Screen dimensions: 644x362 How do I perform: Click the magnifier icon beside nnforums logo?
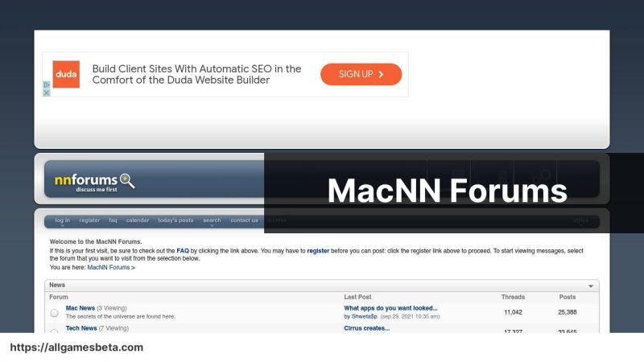click(x=127, y=180)
